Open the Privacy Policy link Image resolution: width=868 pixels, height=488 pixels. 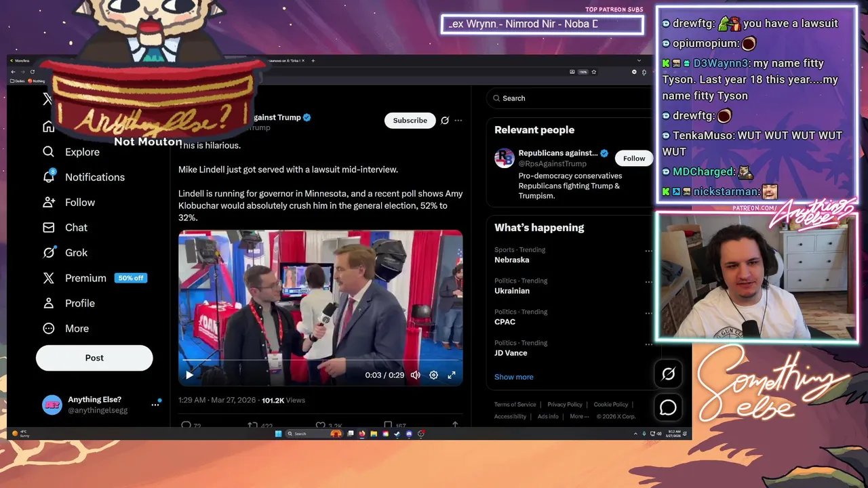[565, 405]
